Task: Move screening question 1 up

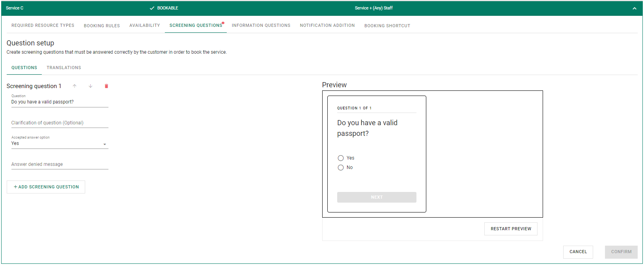Action: point(75,86)
